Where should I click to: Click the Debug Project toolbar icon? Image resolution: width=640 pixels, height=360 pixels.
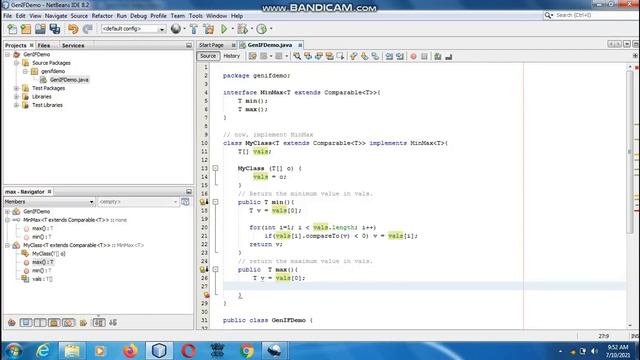(x=242, y=29)
